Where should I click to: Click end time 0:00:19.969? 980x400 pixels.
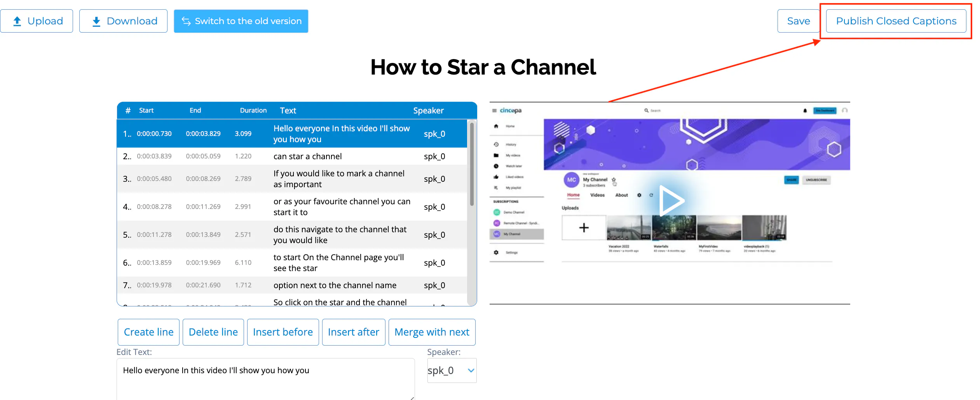click(x=203, y=263)
